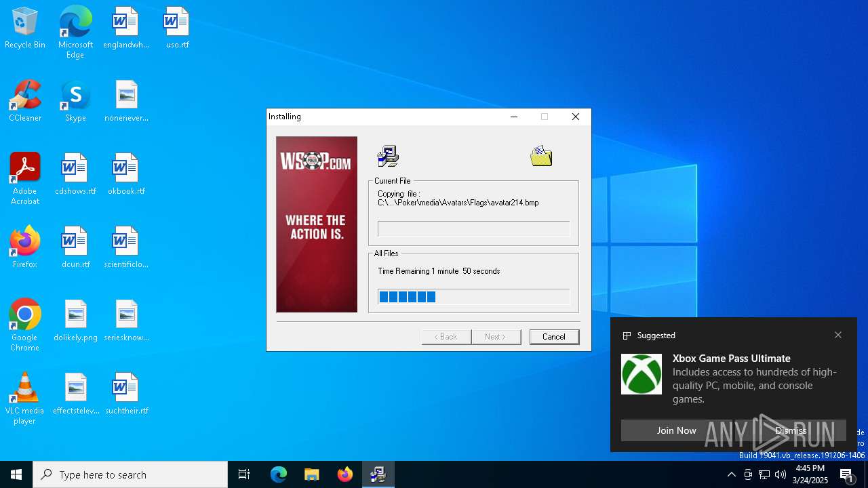Screen dimensions: 868x488
Task: Open the Action Center notifications icon
Action: click(x=847, y=474)
